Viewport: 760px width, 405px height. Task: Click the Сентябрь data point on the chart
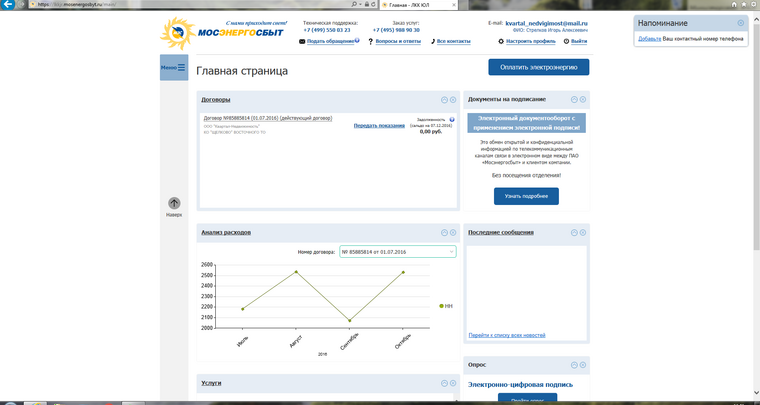(349, 321)
